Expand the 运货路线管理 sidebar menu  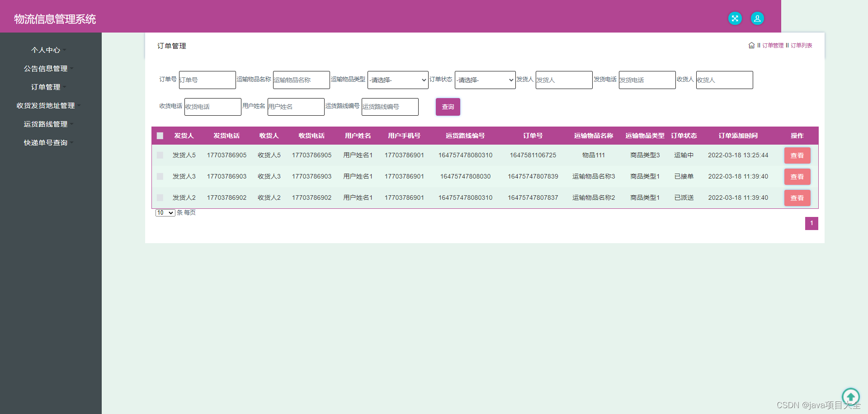(48, 124)
